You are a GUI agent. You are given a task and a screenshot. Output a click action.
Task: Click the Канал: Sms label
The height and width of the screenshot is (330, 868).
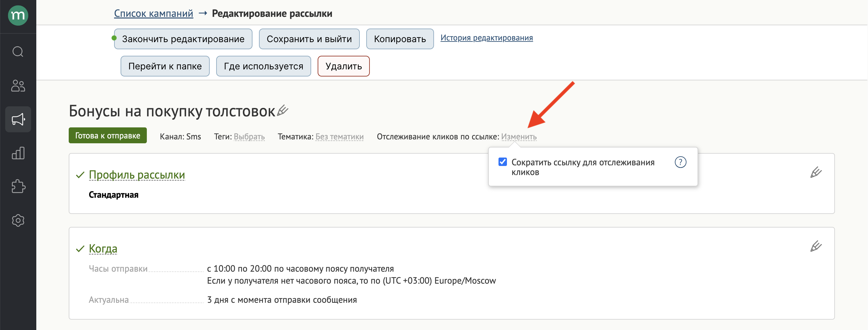[180, 136]
